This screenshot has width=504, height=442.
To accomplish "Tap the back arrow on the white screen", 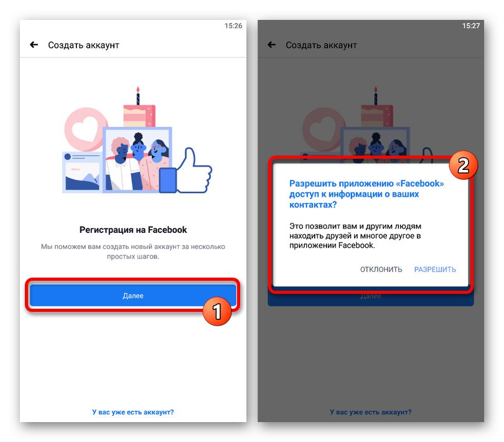I will [x=34, y=45].
